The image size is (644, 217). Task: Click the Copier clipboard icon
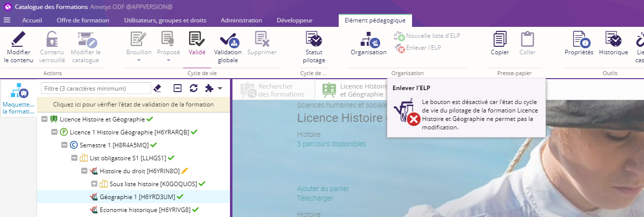pos(499,39)
